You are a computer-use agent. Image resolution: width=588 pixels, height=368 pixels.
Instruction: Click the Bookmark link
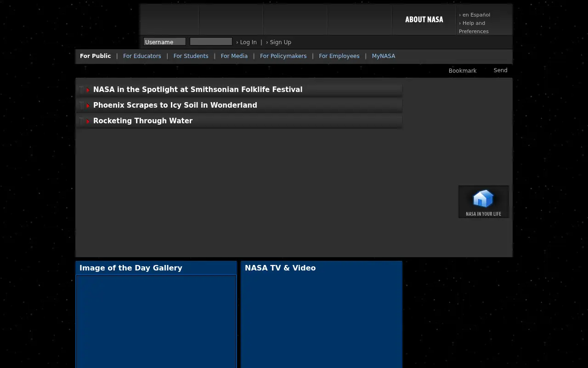462,71
